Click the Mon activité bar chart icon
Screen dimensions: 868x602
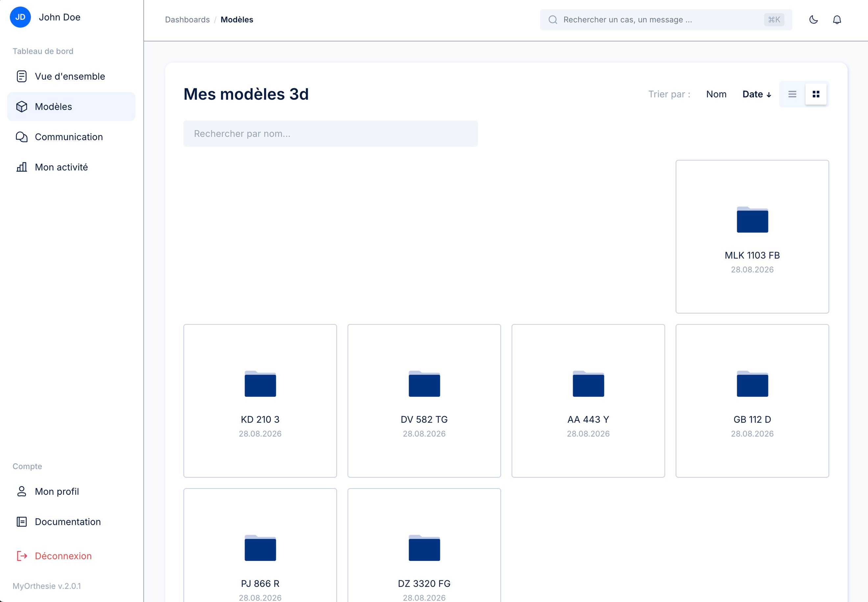(22, 167)
